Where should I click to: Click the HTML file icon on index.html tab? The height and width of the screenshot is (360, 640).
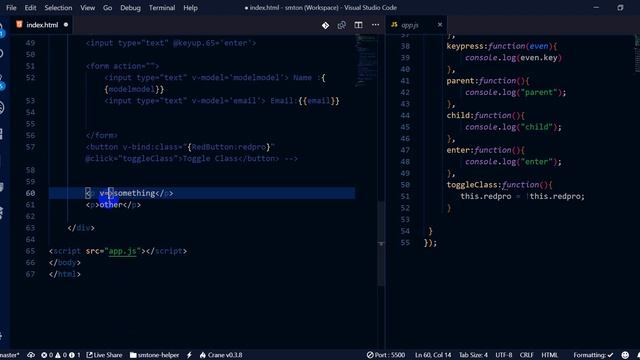tap(19, 24)
